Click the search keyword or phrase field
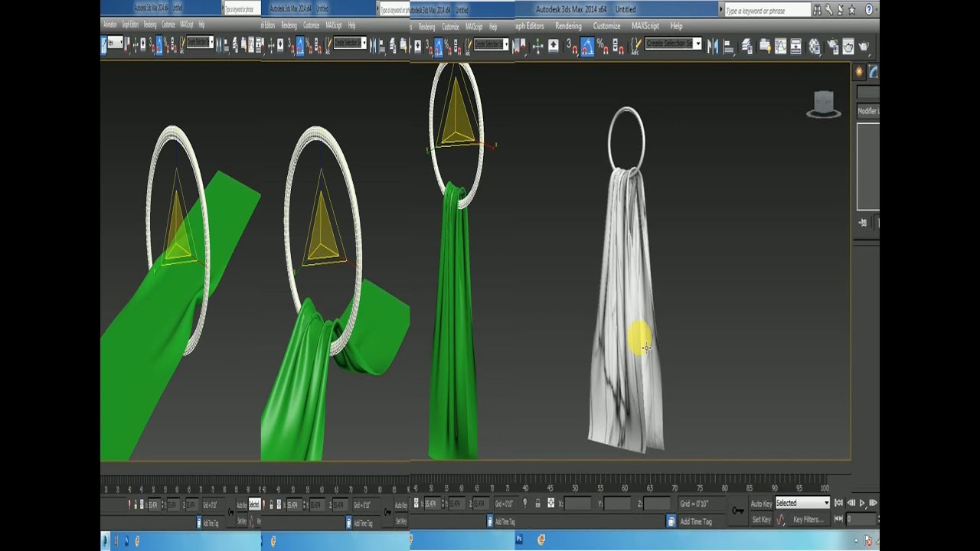The image size is (980, 551). click(767, 11)
